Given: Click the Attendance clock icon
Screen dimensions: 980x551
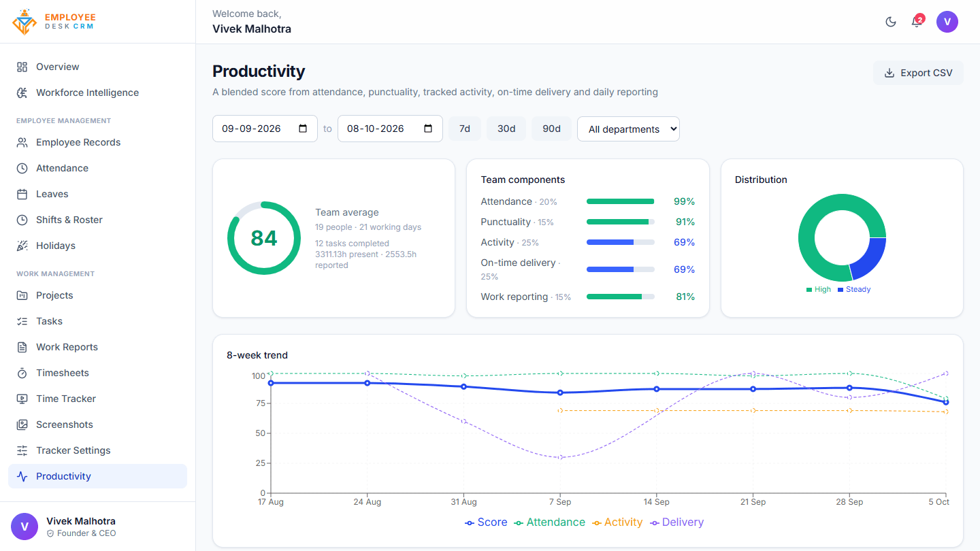Looking at the screenshot, I should [22, 168].
